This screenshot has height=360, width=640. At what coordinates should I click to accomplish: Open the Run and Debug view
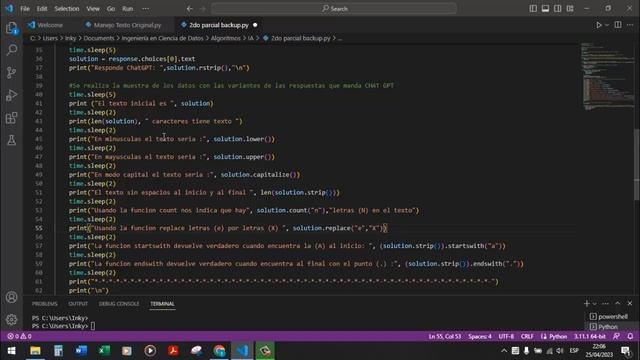(11, 95)
